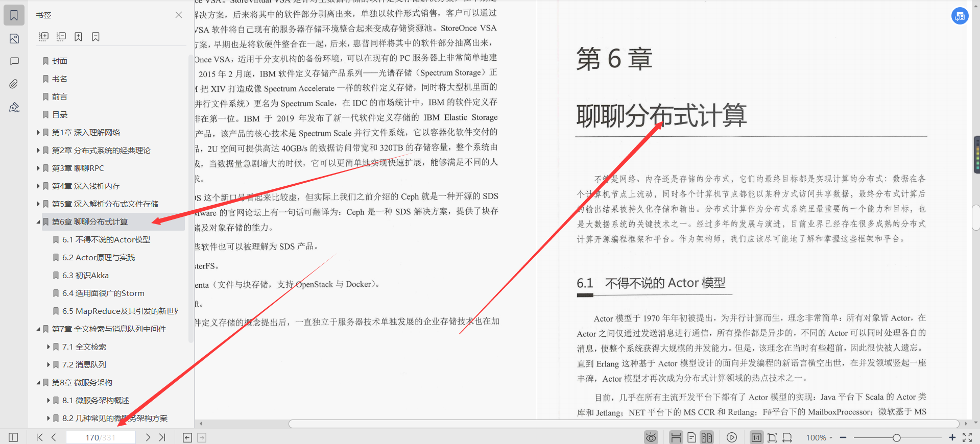Click the expand all bookmarks icon
The height and width of the screenshot is (444, 980).
[44, 37]
